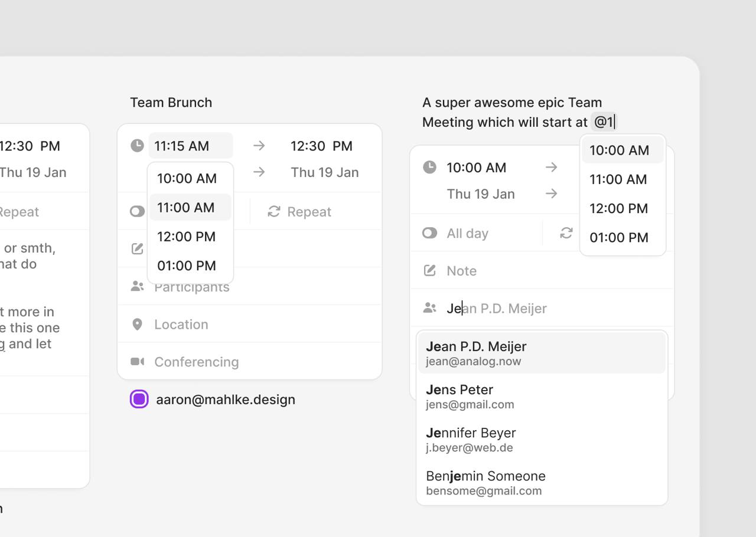Select participant Jean P.D. Meijer suggestion

point(542,353)
